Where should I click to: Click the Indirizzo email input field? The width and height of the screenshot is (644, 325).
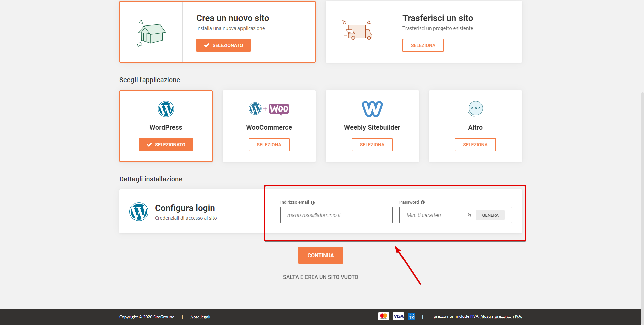(336, 215)
